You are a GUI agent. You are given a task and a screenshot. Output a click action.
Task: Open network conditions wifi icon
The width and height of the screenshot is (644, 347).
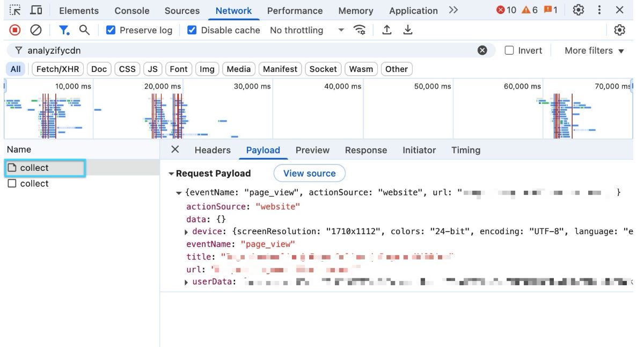(360, 30)
